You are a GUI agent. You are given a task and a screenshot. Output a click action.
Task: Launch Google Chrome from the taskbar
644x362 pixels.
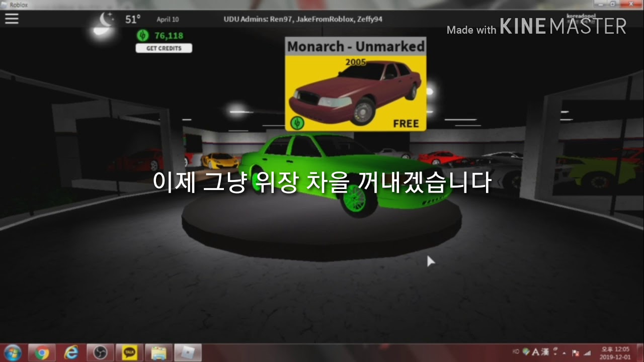[41, 353]
